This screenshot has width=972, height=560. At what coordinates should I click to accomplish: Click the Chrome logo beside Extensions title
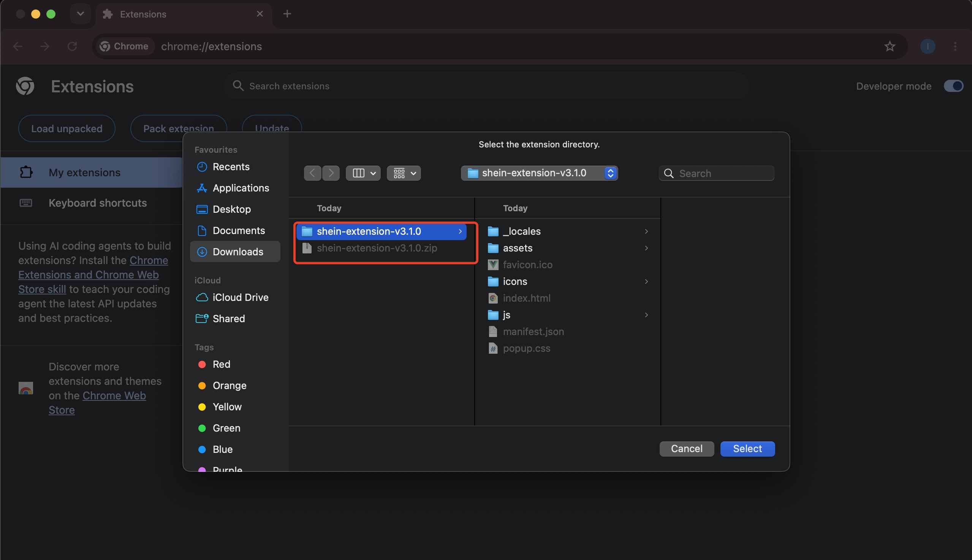tap(25, 86)
